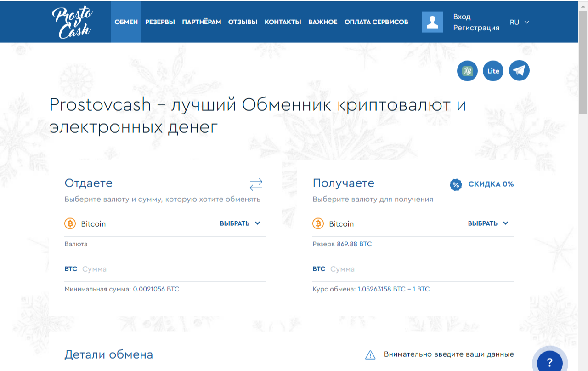This screenshot has height=371, width=588.
Task: Click the СКИДКА 0% label
Action: click(491, 184)
